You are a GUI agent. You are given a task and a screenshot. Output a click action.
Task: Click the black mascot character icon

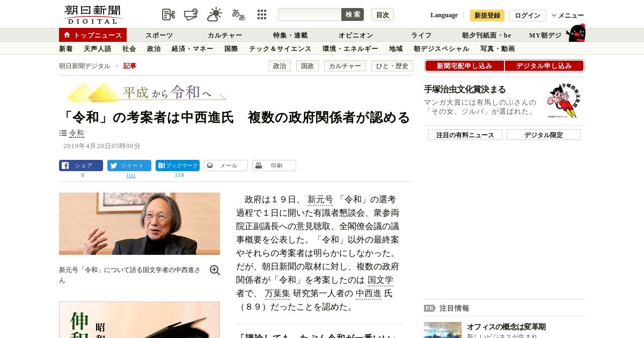pos(576,33)
